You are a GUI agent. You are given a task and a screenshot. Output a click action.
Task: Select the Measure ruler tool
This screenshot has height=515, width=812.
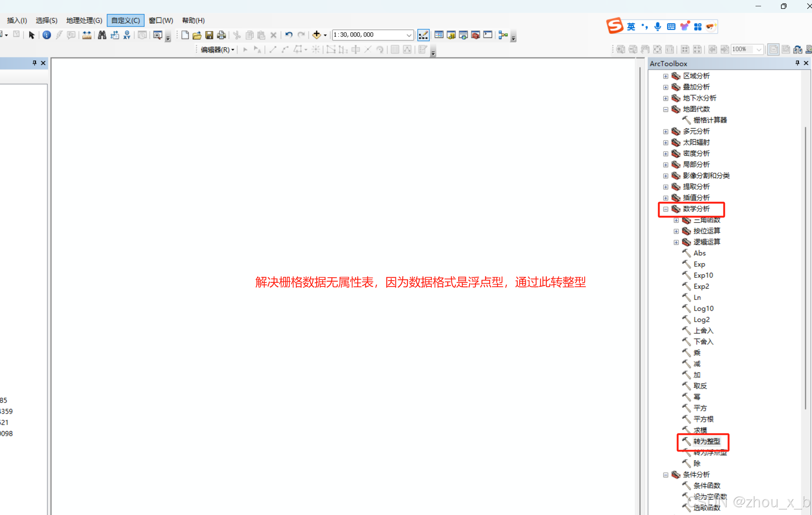click(87, 35)
